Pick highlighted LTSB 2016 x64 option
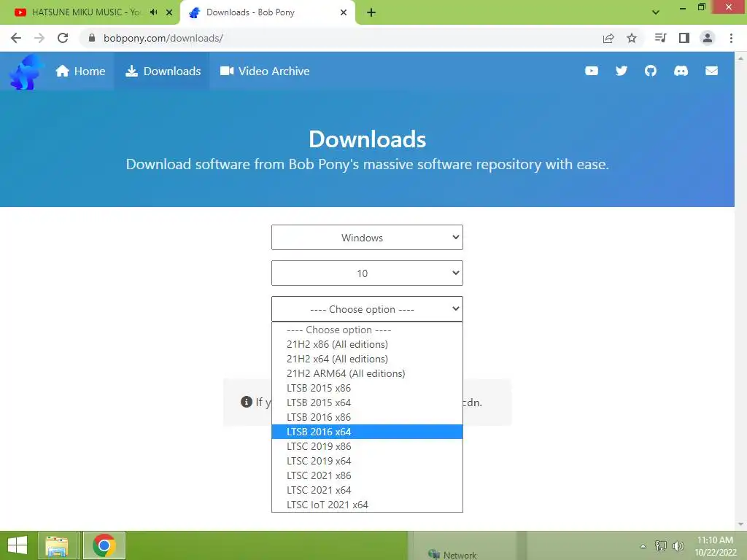This screenshot has width=747, height=560. 367,432
